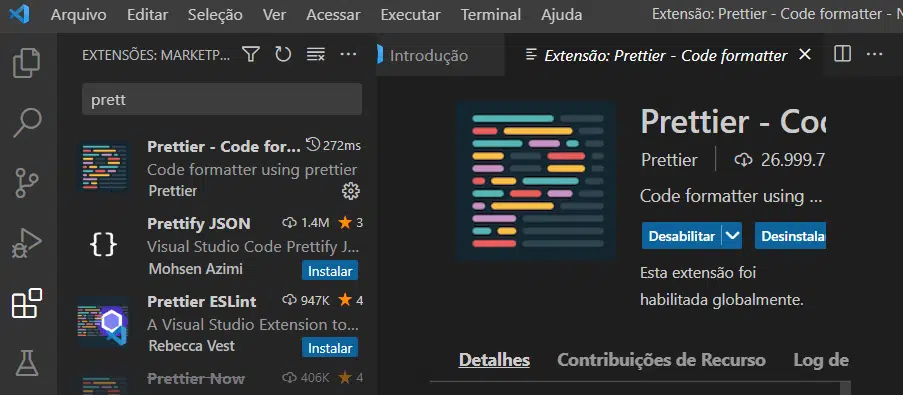Filter extensions with the funnel icon

251,55
